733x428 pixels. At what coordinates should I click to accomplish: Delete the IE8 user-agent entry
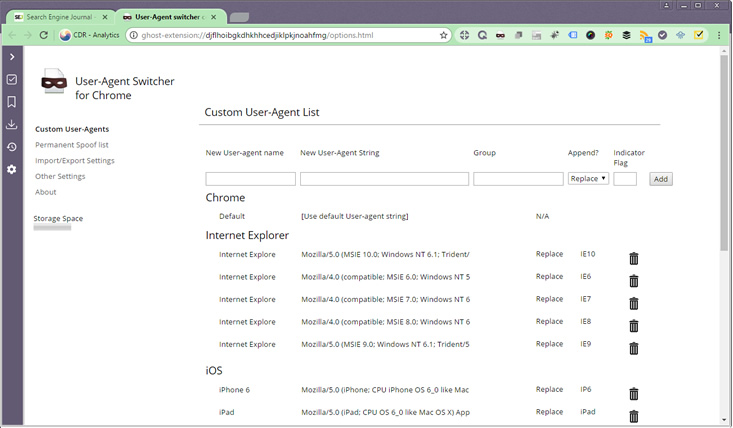tap(634, 326)
